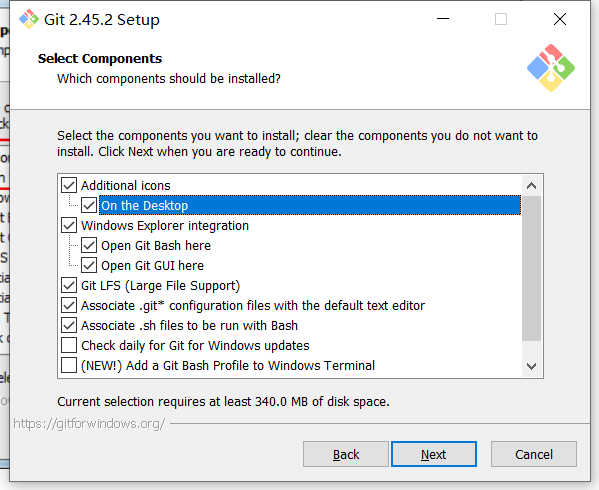Click the scroll up arrow in components list
Image resolution: width=599 pixels, height=490 pixels.
pyautogui.click(x=531, y=186)
